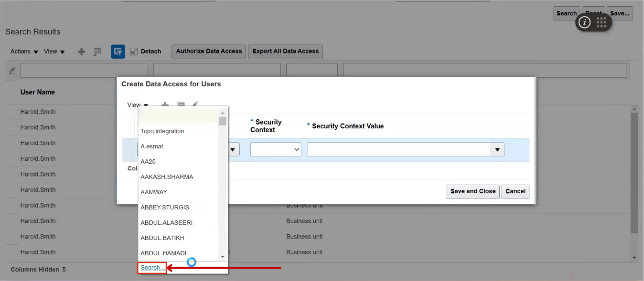Click the delete icon in the dialog toolbar
This screenshot has width=644, height=281.
181,104
